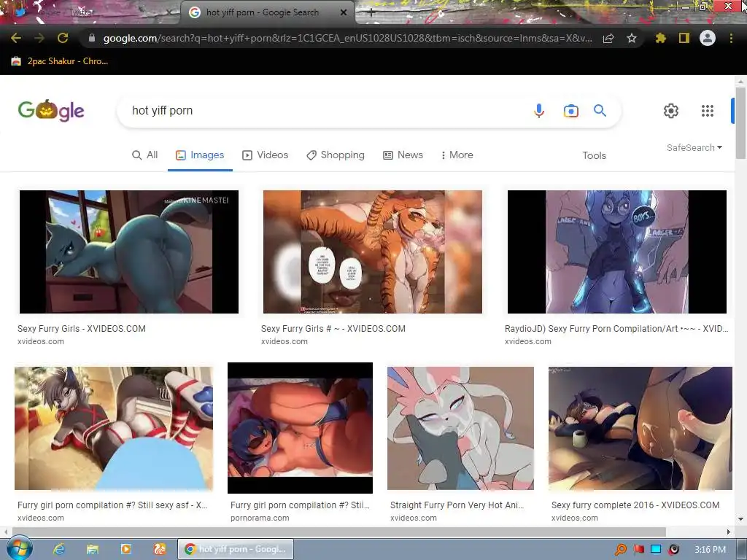Click the scroll-right arrow of horizontal scrollbar

[x=728, y=532]
